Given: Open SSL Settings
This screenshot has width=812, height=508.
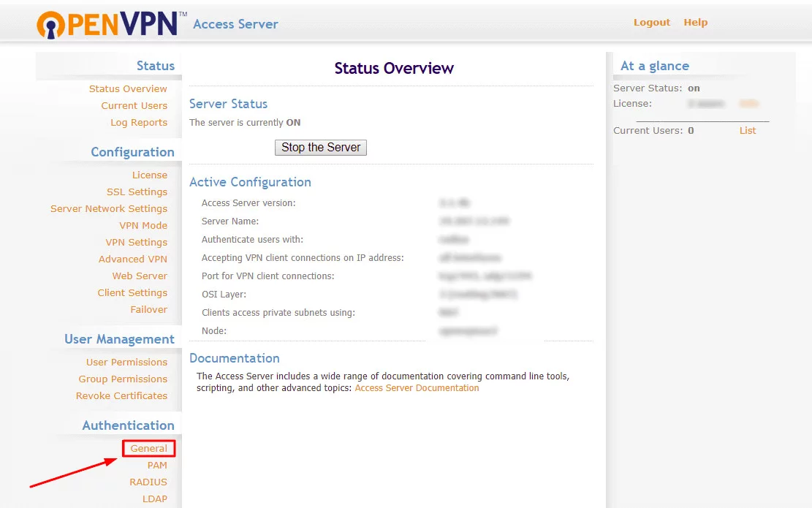Looking at the screenshot, I should tap(137, 192).
